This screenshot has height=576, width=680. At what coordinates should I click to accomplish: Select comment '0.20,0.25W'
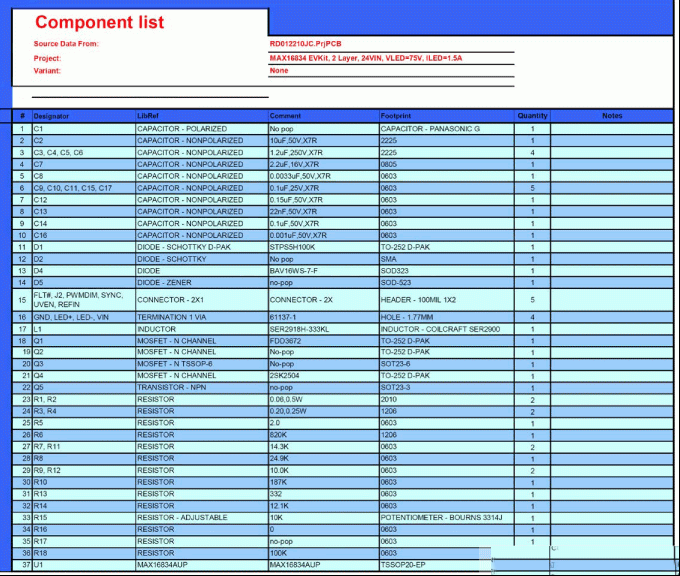pos(324,411)
